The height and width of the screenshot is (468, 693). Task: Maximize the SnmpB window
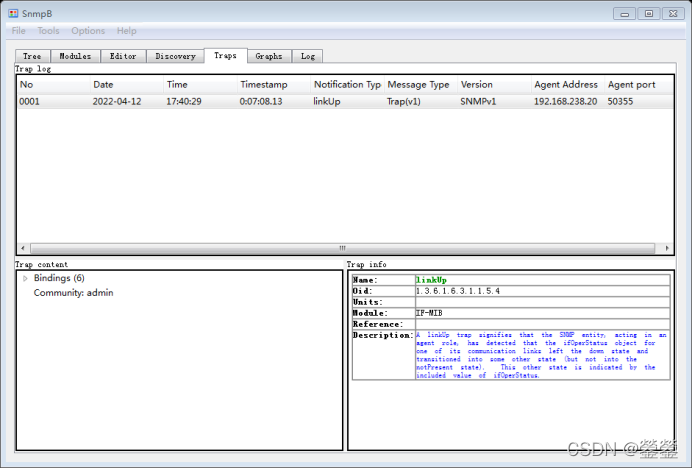tap(648, 14)
